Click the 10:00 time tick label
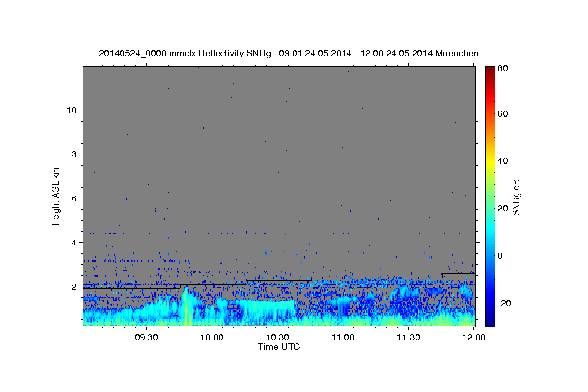Image resolution: width=588 pixels, height=392 pixels. pyautogui.click(x=212, y=337)
